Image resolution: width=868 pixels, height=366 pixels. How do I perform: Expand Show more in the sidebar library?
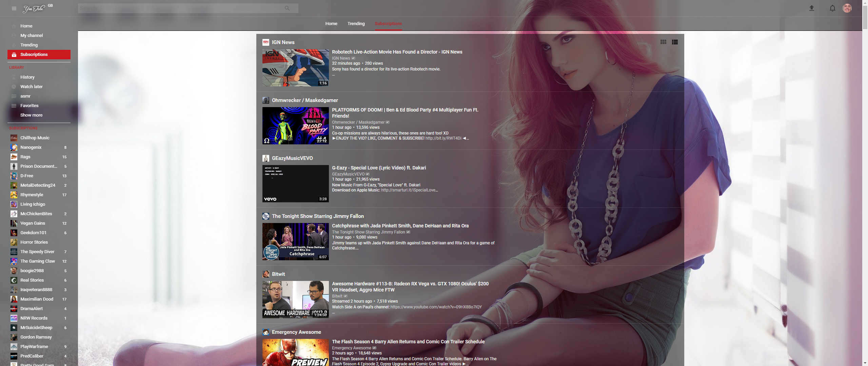click(x=31, y=115)
